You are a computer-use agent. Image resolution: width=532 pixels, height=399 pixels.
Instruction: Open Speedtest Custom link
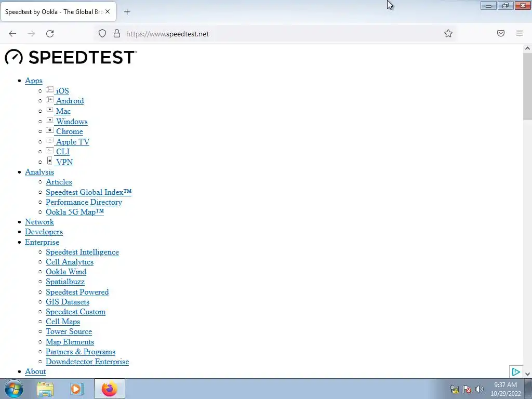pyautogui.click(x=75, y=312)
